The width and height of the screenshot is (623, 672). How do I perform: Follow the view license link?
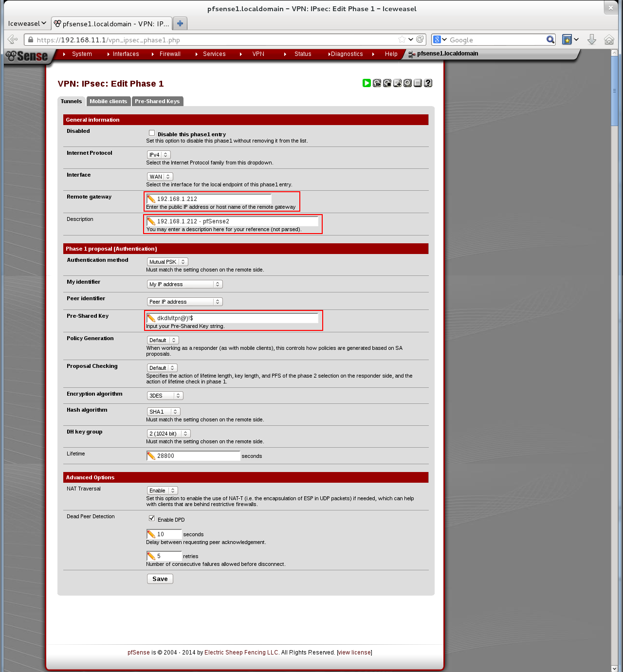click(x=354, y=653)
